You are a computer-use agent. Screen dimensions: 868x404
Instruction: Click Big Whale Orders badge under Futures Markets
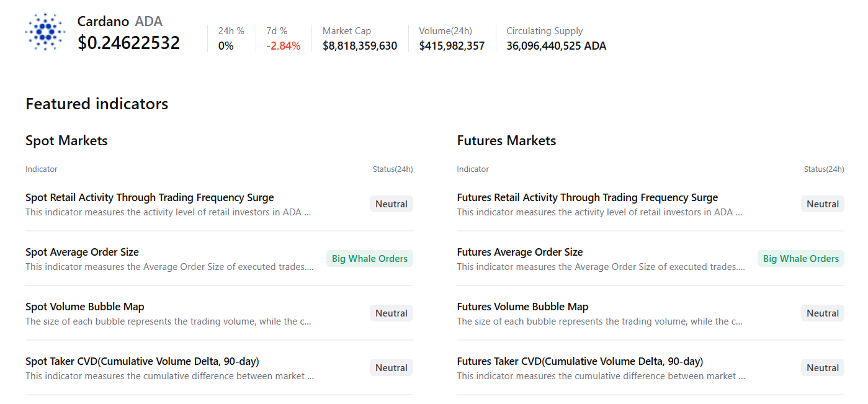point(801,259)
